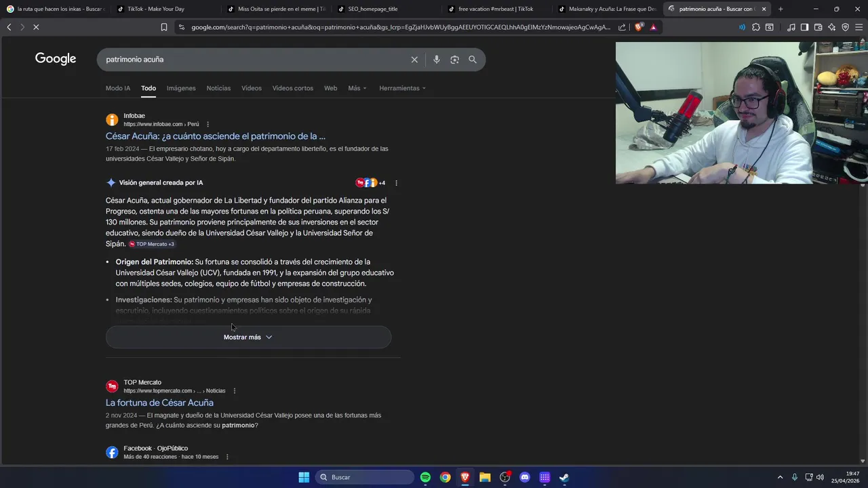The height and width of the screenshot is (488, 868).
Task: Open three-dot options for AI overview
Action: click(396, 183)
